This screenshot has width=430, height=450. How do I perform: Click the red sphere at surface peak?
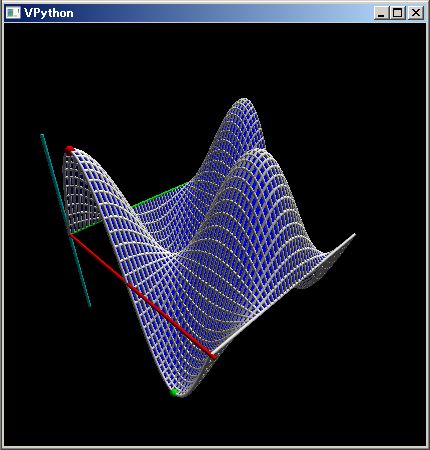click(x=69, y=149)
